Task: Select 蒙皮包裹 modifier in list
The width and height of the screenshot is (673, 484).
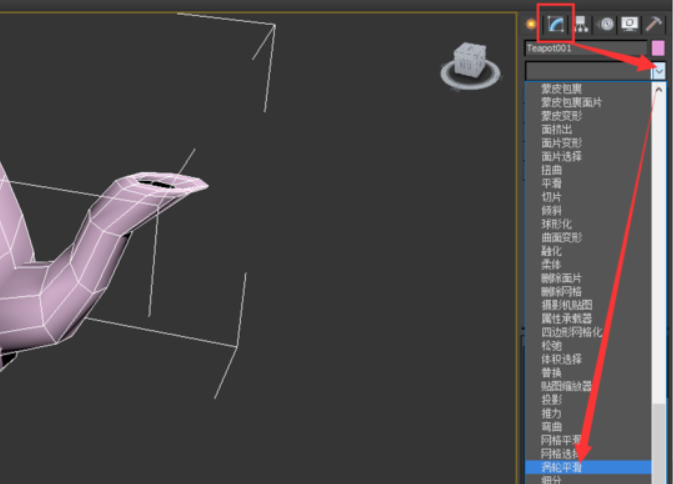Action: [x=562, y=89]
